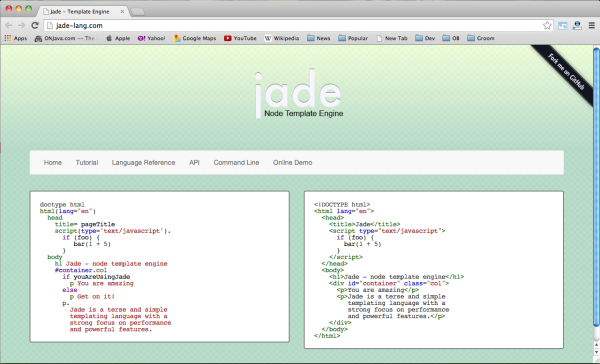Open the Command Line section

point(236,163)
